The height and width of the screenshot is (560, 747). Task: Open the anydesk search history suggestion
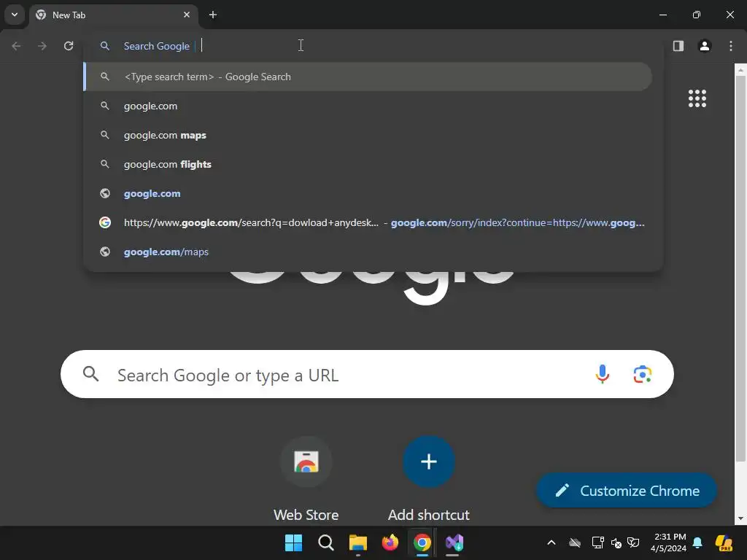tap(368, 222)
